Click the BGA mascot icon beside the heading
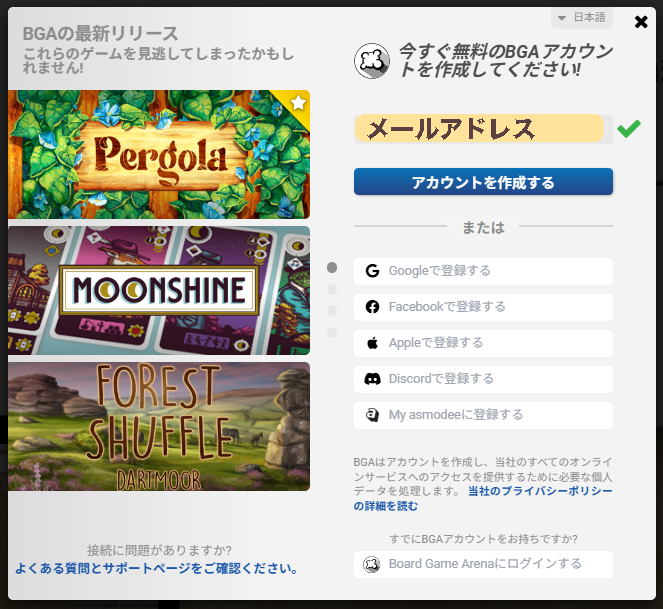 (372, 61)
